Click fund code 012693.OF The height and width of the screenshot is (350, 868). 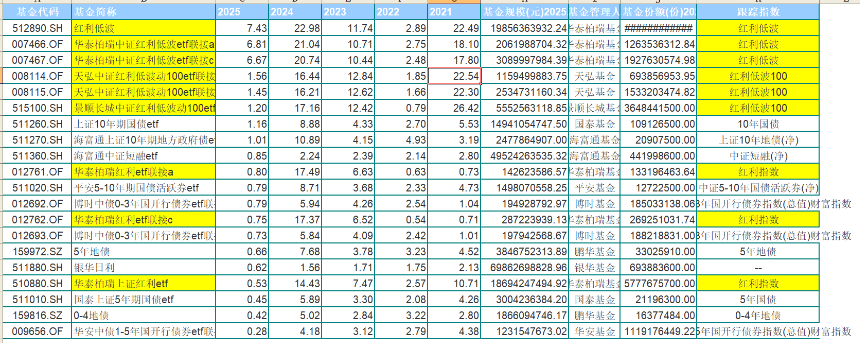click(37, 236)
